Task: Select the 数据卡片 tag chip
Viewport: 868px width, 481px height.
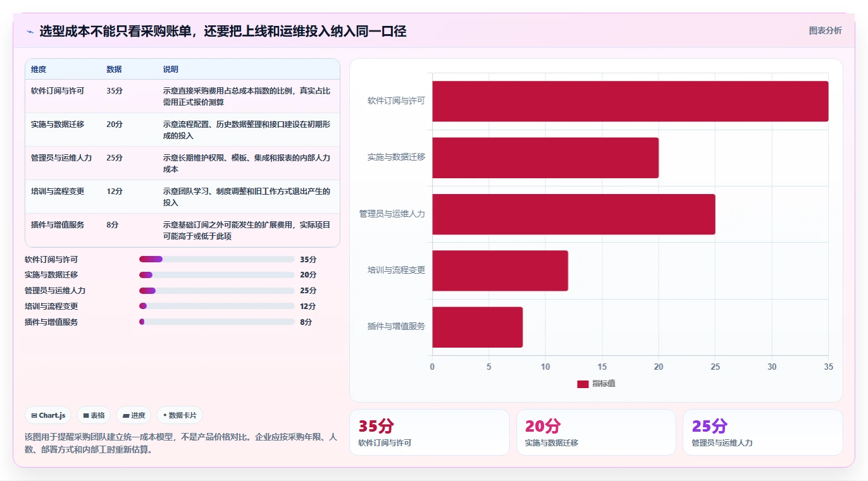Action: pyautogui.click(x=180, y=415)
